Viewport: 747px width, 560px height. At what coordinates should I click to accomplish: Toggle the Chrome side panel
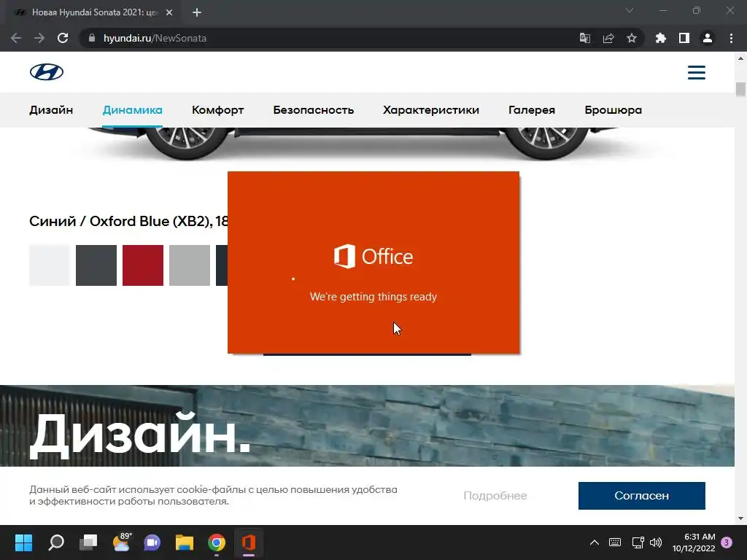tap(684, 38)
